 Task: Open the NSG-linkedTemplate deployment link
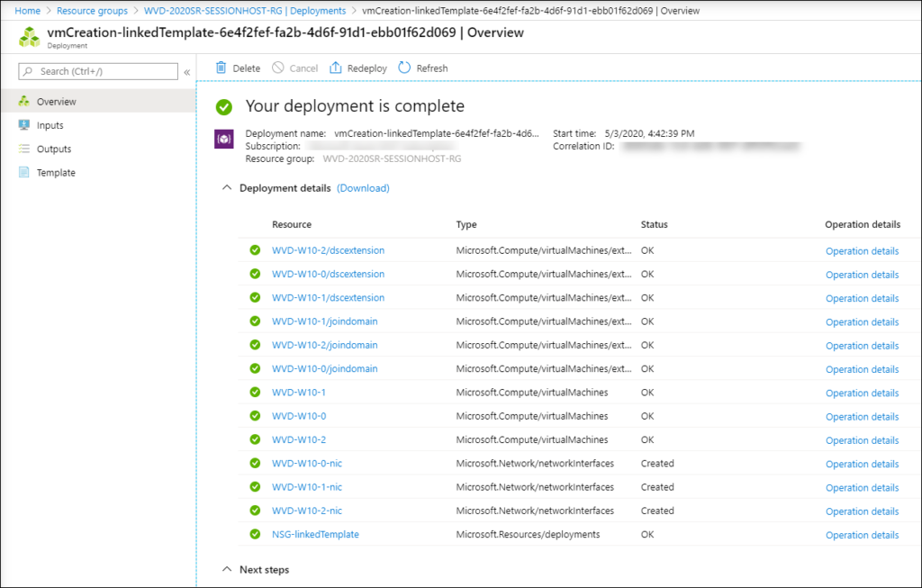[x=315, y=534]
